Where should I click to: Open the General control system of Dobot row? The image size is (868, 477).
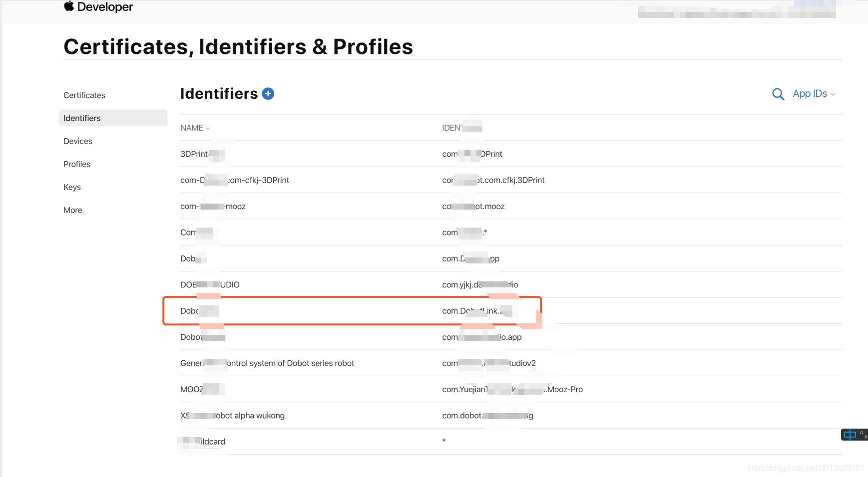click(511, 363)
